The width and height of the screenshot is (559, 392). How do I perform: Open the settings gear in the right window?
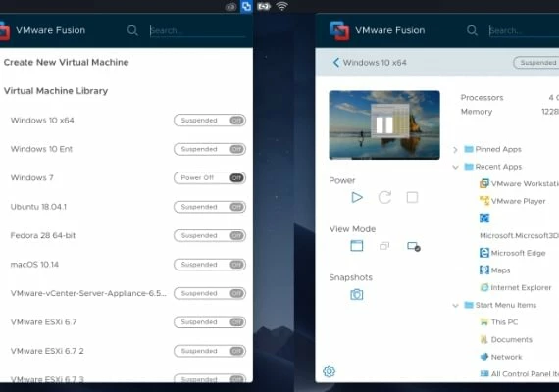pyautogui.click(x=329, y=371)
